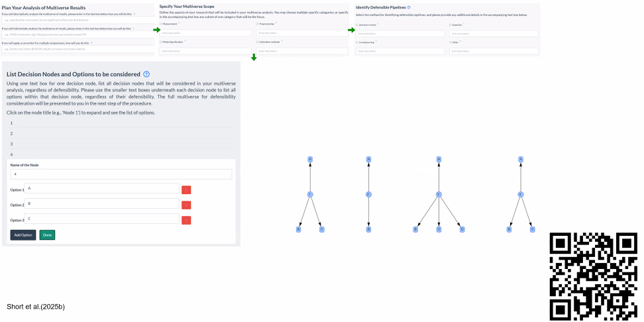Click the help icon next to Identify Defensible Pipelines
Screen dimensions: 644x322
(409, 7)
